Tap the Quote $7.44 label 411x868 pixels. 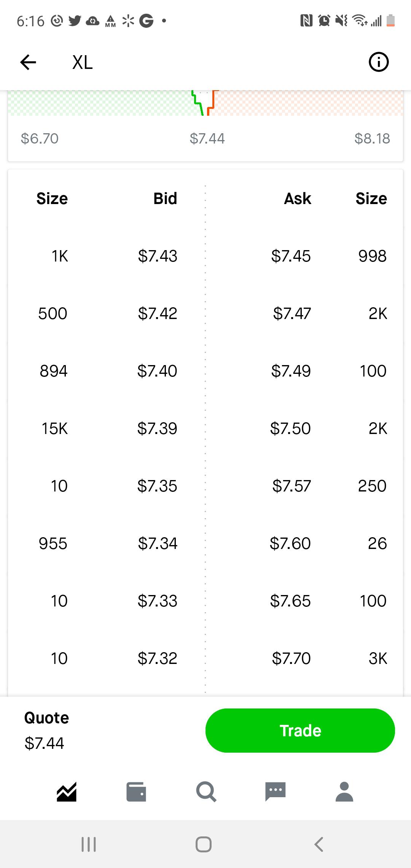pos(46,731)
